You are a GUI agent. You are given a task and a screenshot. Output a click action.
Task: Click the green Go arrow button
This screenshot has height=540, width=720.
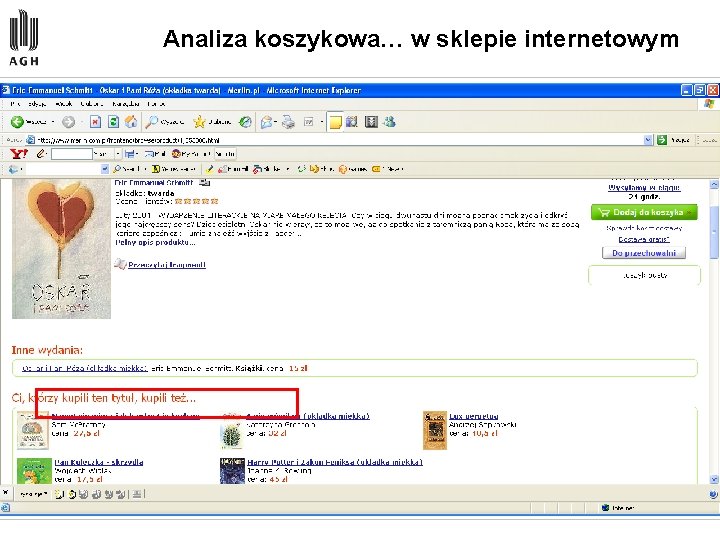point(662,140)
